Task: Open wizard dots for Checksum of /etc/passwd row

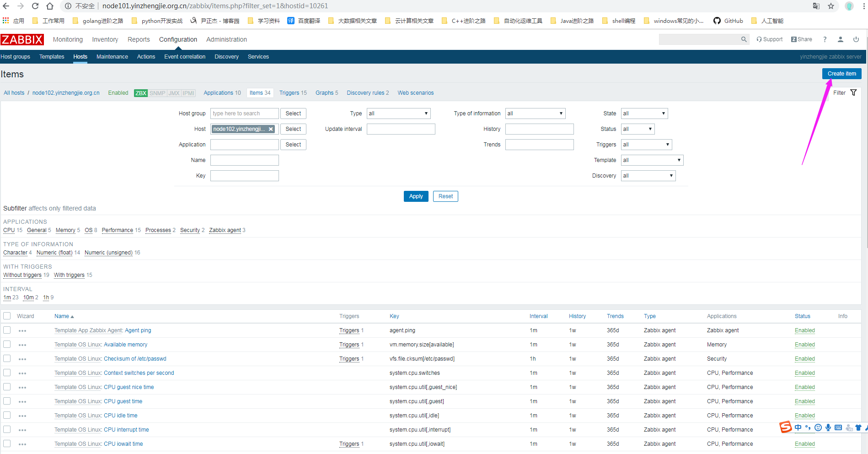Action: tap(22, 359)
